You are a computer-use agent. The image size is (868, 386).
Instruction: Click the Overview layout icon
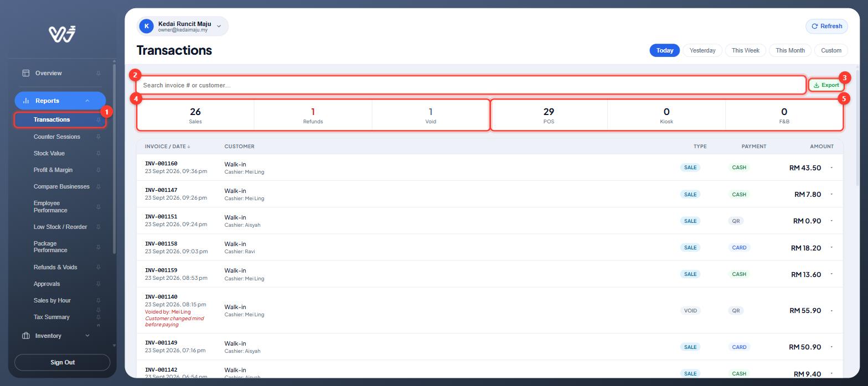click(x=25, y=73)
